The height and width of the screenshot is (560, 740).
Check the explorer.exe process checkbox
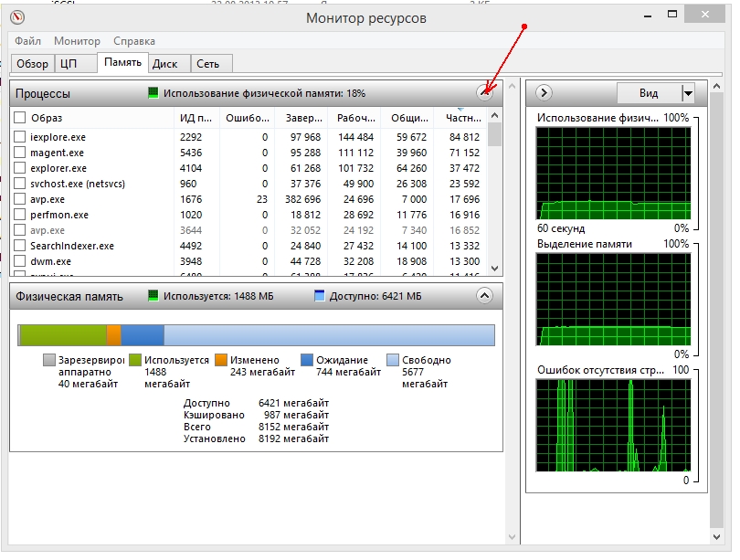click(20, 168)
